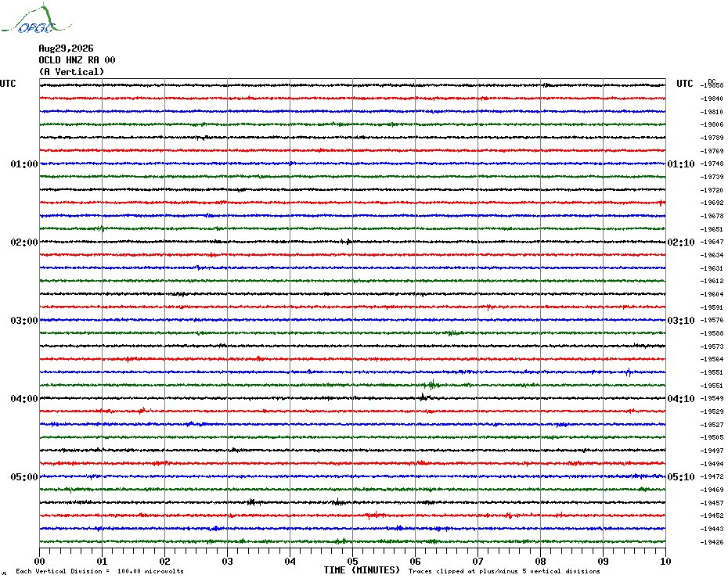728x582 pixels.
Task: Click the Traces clipped footer note
Action: 504,571
